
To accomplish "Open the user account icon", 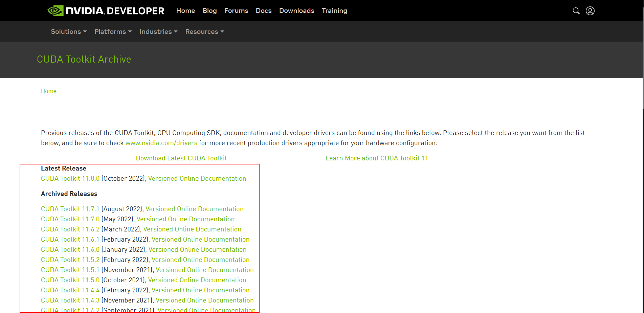I will (590, 11).
